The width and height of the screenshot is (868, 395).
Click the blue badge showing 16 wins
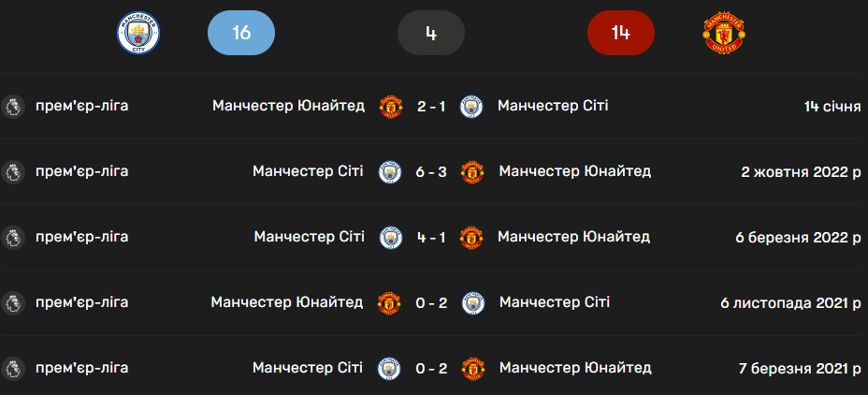coord(240,34)
